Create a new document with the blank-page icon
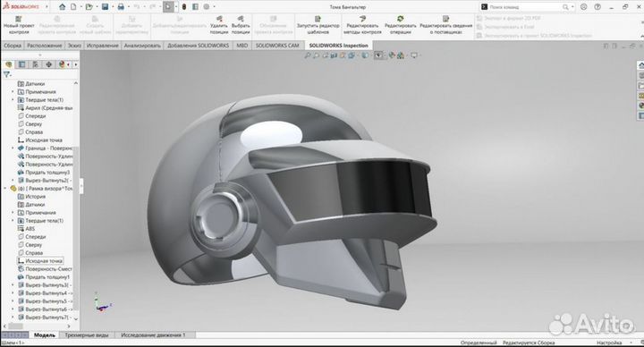Image resolution: width=644 pixels, height=347 pixels. coord(73,6)
